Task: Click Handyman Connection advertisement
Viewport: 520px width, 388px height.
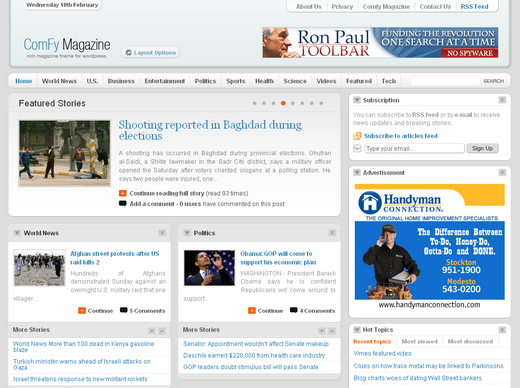Action: (x=429, y=247)
